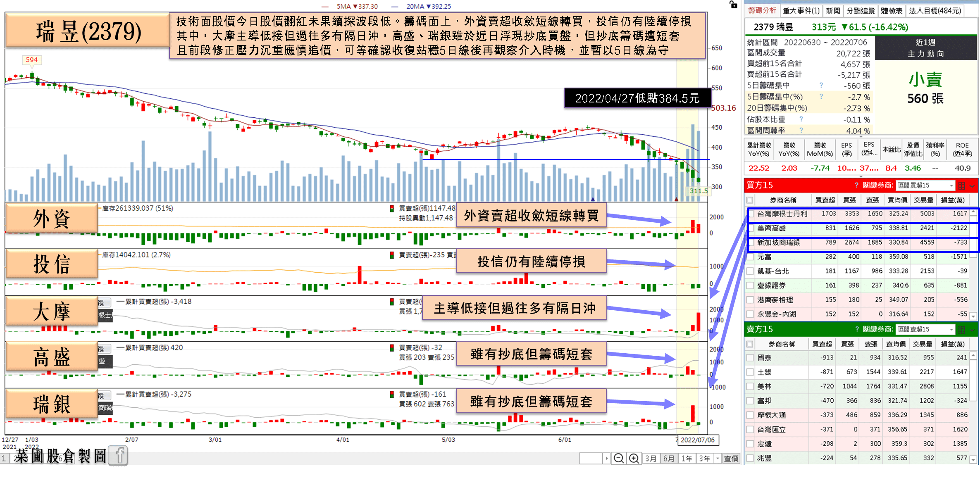Click the 查價 button
This screenshot has width=980, height=478.
[x=731, y=458]
